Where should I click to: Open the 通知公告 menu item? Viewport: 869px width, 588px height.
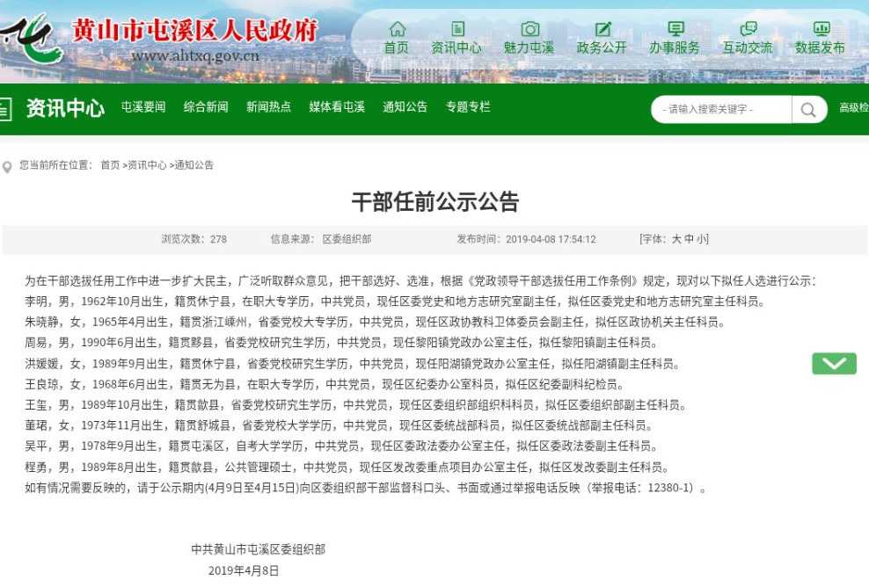tap(405, 107)
